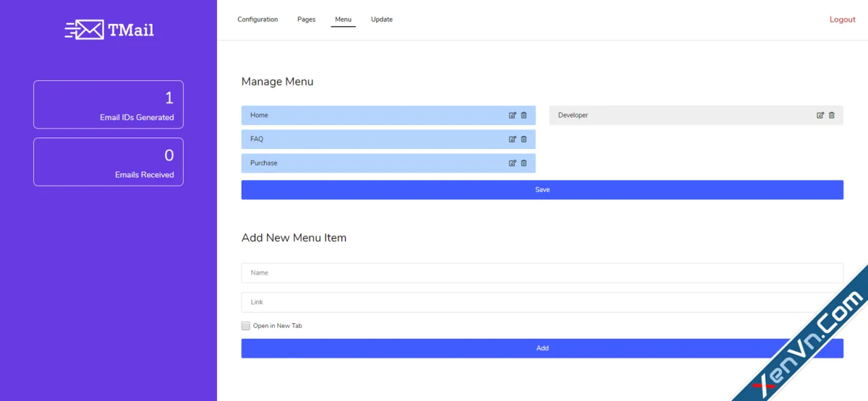Screen dimensions: 868x401
Task: Enable Open in New Tab checkbox
Action: 246,326
